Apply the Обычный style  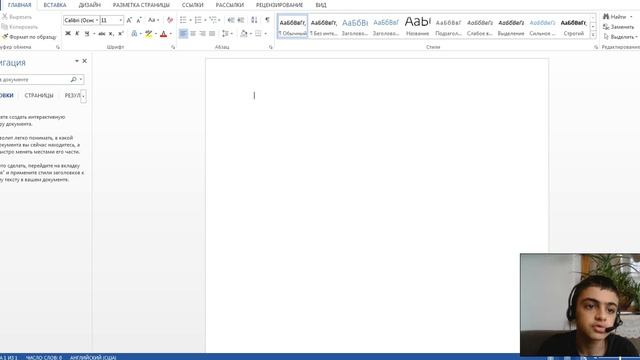click(293, 27)
